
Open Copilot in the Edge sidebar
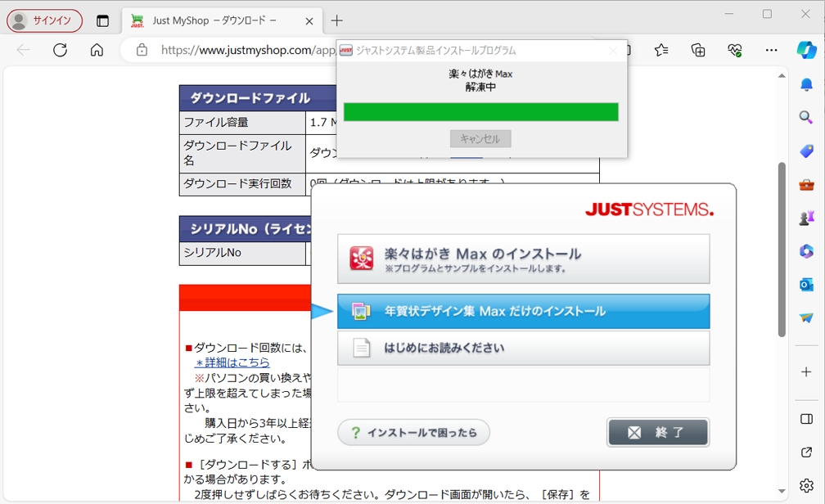807,50
